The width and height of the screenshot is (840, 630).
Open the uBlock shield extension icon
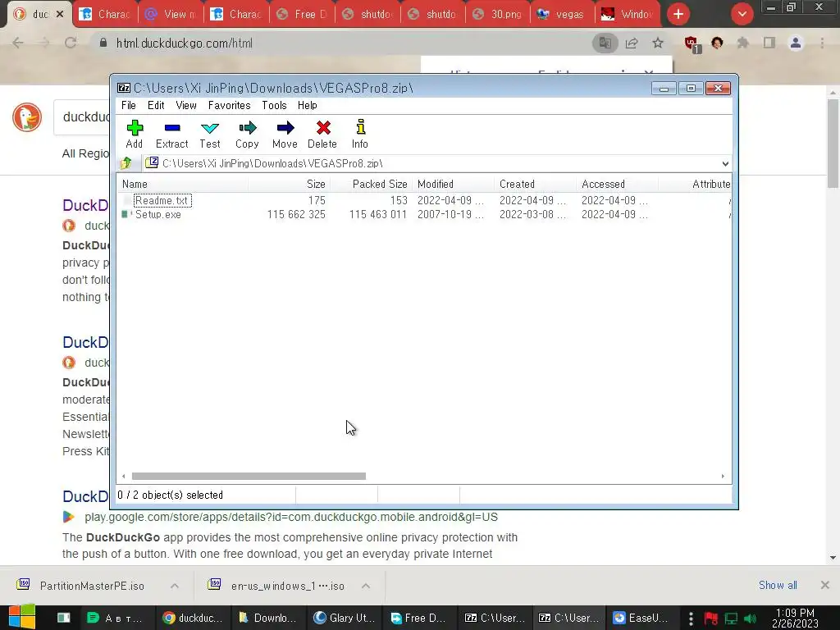point(691,43)
